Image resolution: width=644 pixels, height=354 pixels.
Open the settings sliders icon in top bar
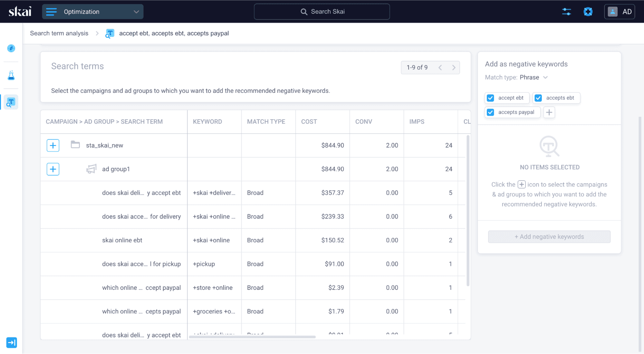tap(566, 12)
